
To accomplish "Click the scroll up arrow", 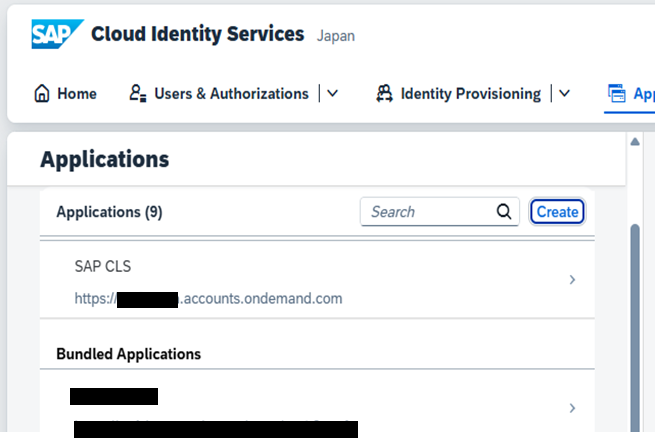I will (634, 142).
